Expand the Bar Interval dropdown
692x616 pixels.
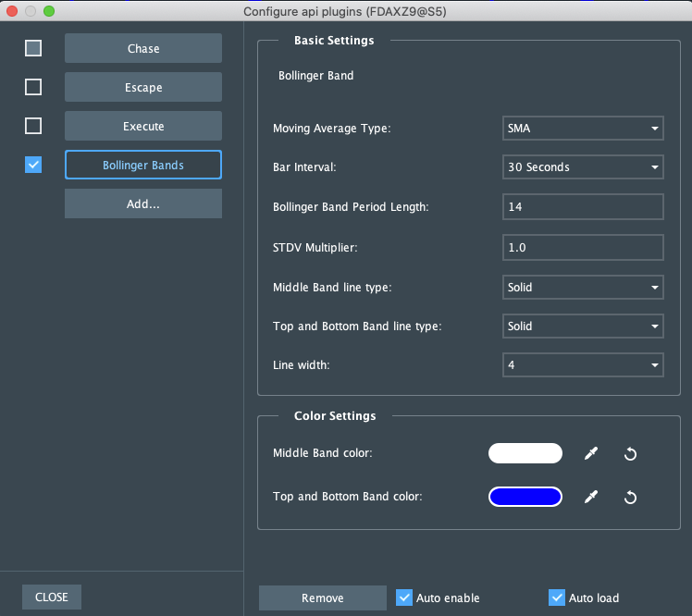coord(583,167)
